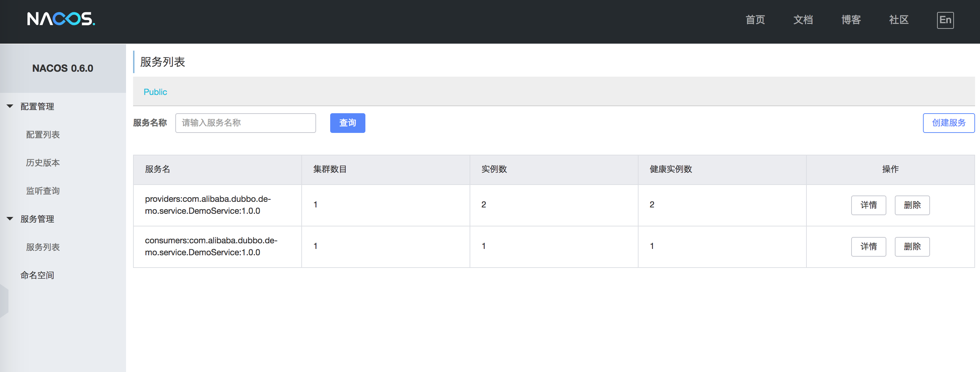Open 博客 in top navigation
Image resolution: width=980 pixels, height=372 pixels.
tap(851, 20)
